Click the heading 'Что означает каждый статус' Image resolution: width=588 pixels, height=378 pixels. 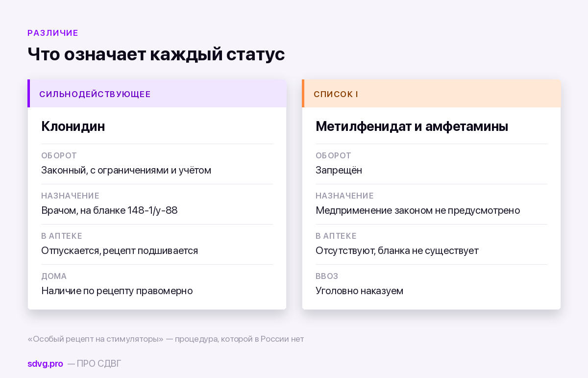156,54
